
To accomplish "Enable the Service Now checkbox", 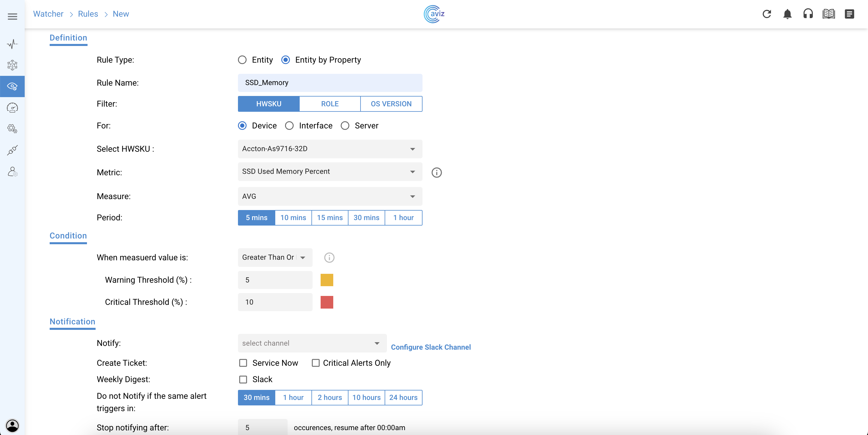I will 243,363.
